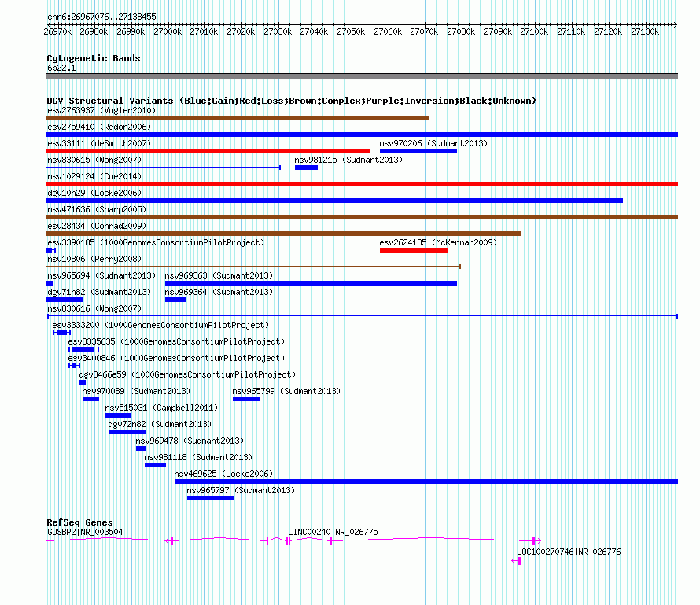700x605 pixels.
Task: Select the blue nsv970089 variant bar
Action: [90, 399]
